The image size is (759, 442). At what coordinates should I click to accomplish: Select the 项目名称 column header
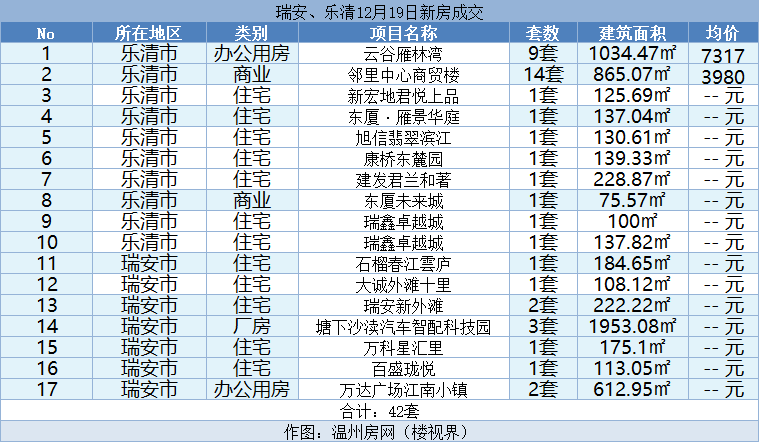[x=403, y=33]
